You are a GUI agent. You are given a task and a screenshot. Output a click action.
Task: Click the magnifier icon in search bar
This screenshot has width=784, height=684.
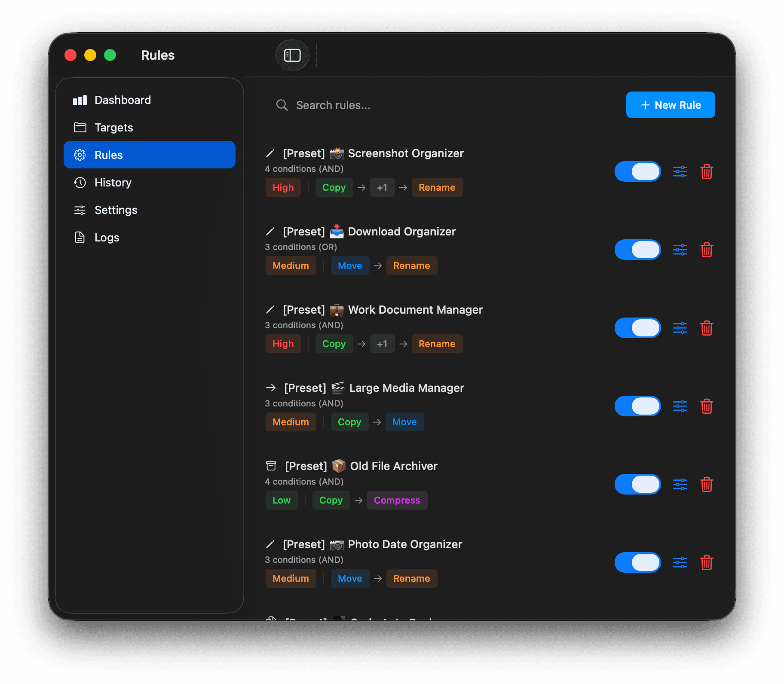(x=282, y=105)
